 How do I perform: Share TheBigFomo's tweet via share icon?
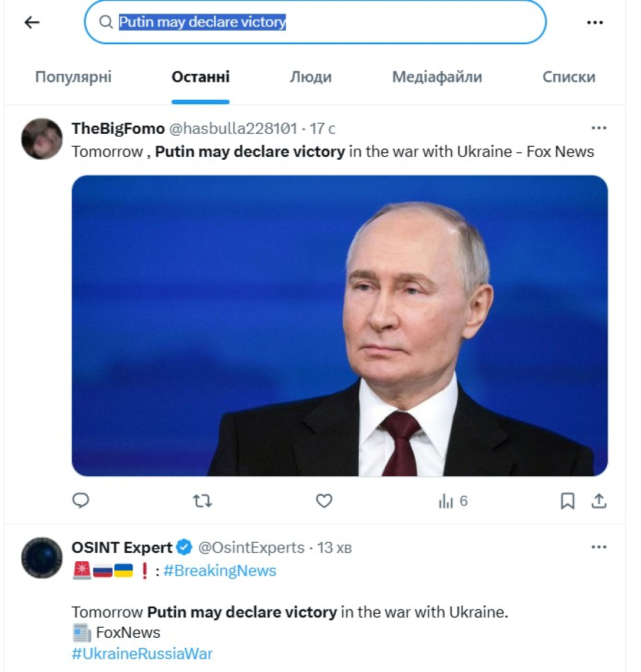pyautogui.click(x=599, y=500)
